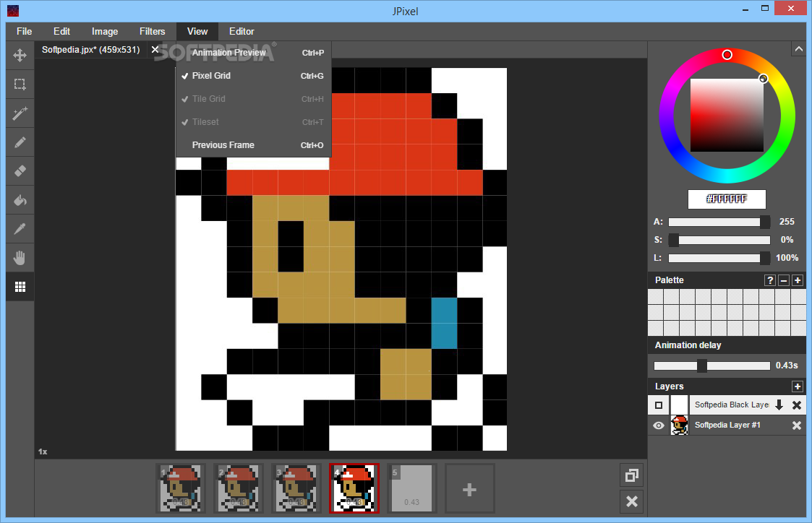This screenshot has width=812, height=523.
Task: Click the lightness L slider handle
Action: click(765, 258)
